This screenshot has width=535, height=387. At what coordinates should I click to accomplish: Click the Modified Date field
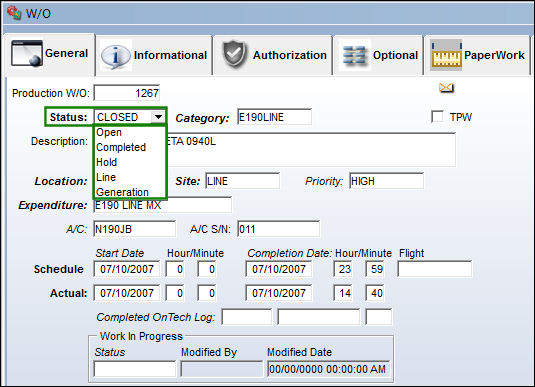[x=328, y=369]
